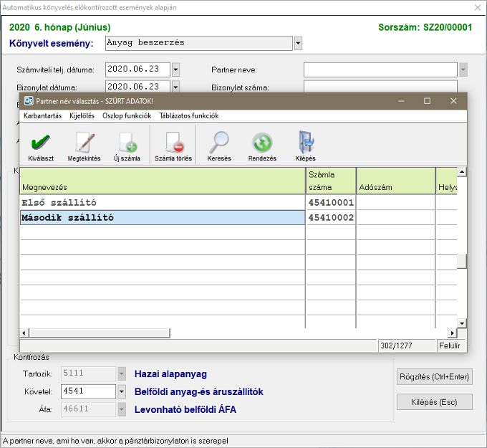Expand the Könyvelt esemény dropdown
The width and height of the screenshot is (487, 448).
click(298, 43)
